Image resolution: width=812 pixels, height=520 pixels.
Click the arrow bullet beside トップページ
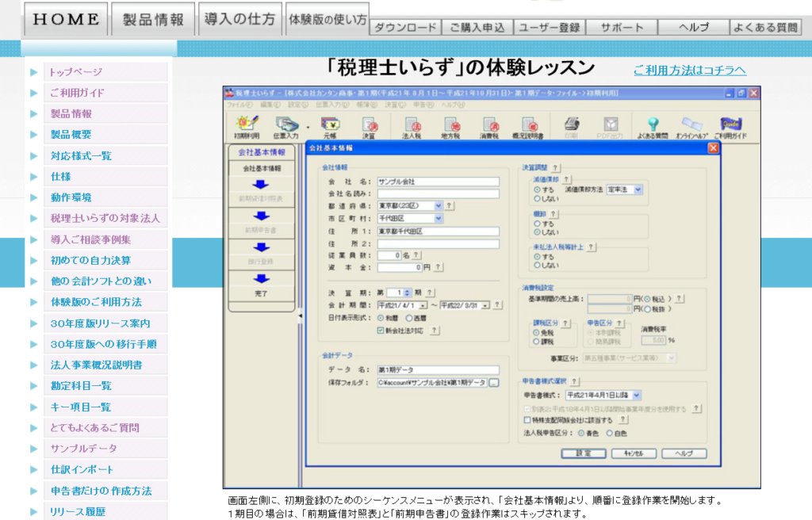[34, 72]
